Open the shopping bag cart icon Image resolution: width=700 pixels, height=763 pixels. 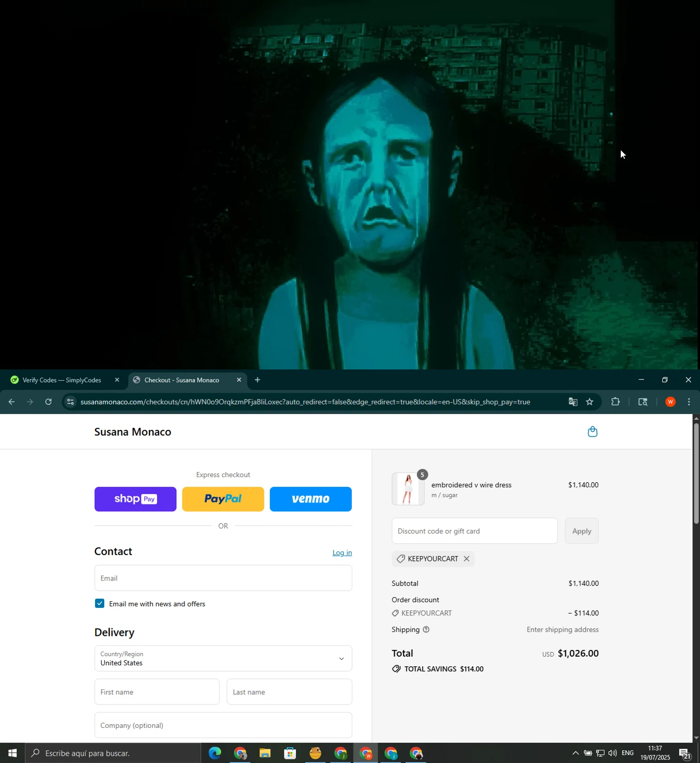coord(592,432)
